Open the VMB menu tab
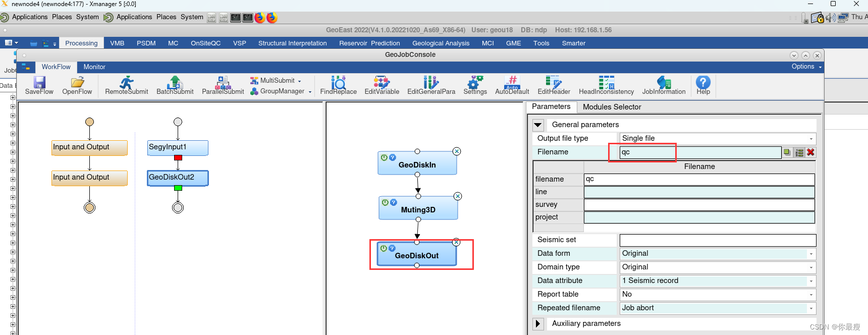 click(117, 43)
